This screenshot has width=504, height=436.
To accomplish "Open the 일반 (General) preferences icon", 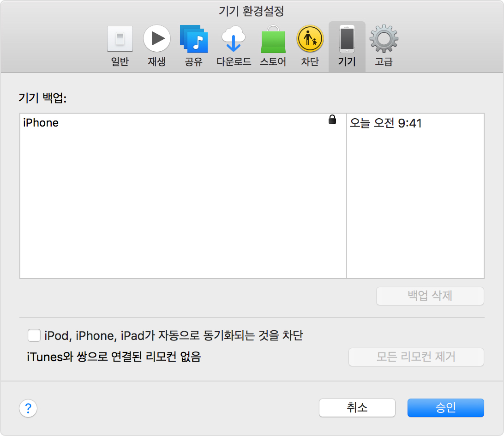I will point(120,39).
